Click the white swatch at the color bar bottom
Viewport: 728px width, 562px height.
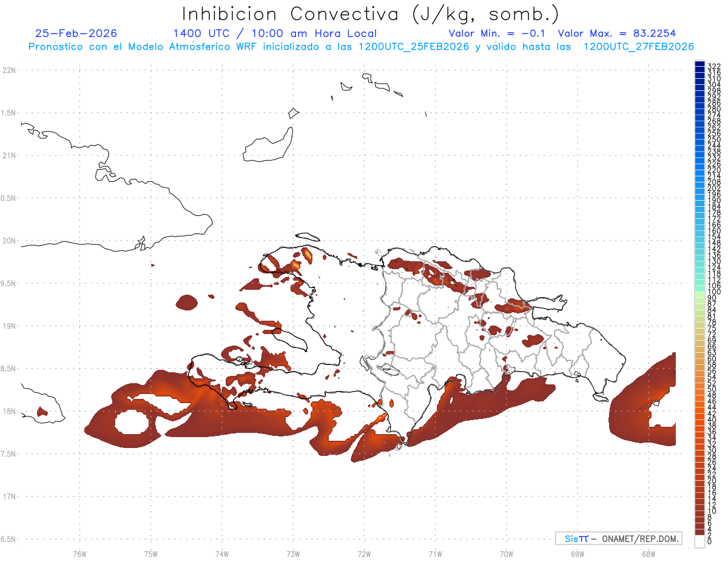point(699,541)
